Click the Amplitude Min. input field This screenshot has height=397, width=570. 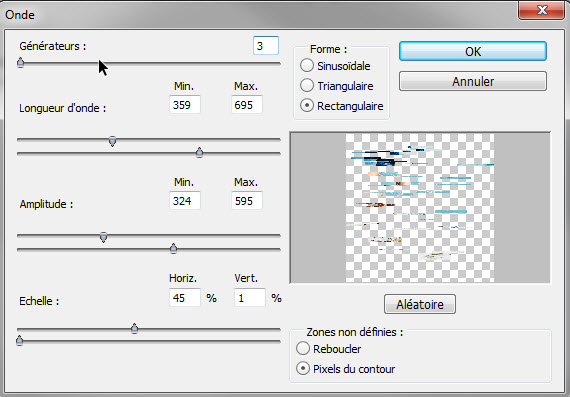(x=185, y=201)
